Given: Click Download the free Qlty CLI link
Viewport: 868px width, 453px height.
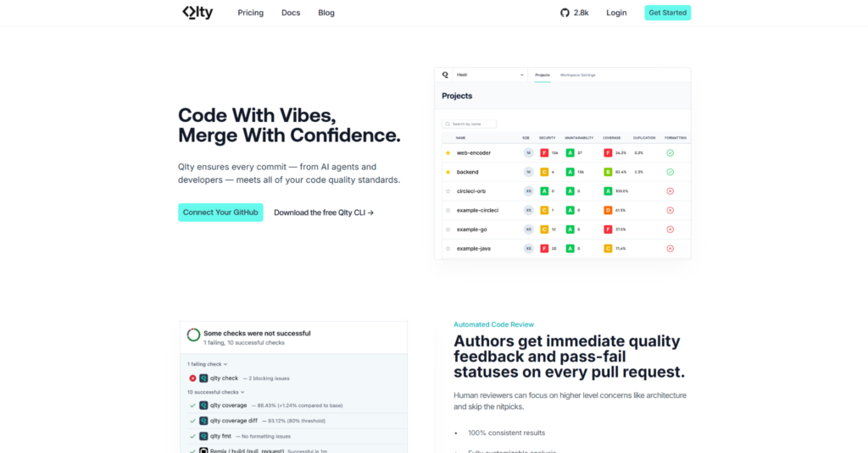Looking at the screenshot, I should click(324, 213).
